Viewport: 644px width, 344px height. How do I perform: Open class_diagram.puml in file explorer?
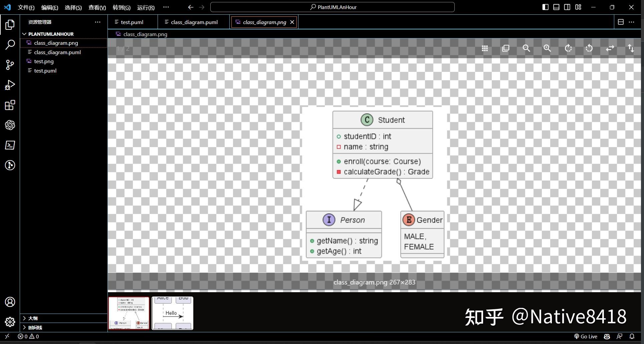pyautogui.click(x=63, y=52)
